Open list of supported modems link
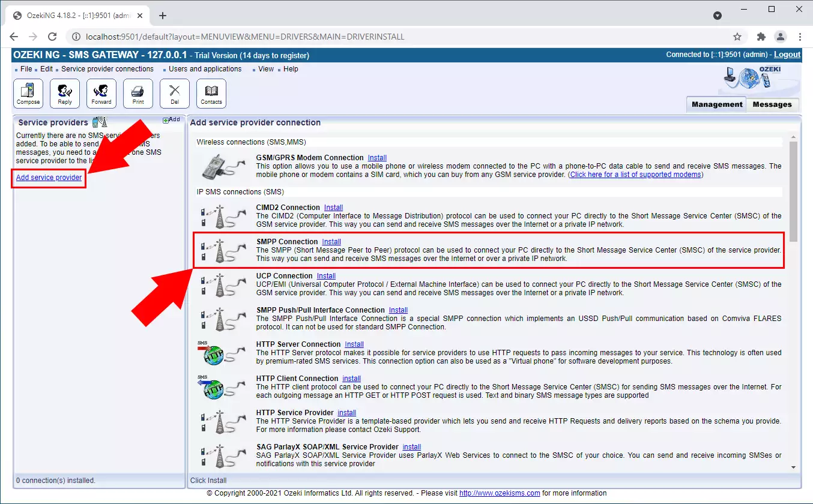The height and width of the screenshot is (504, 813). coord(635,175)
